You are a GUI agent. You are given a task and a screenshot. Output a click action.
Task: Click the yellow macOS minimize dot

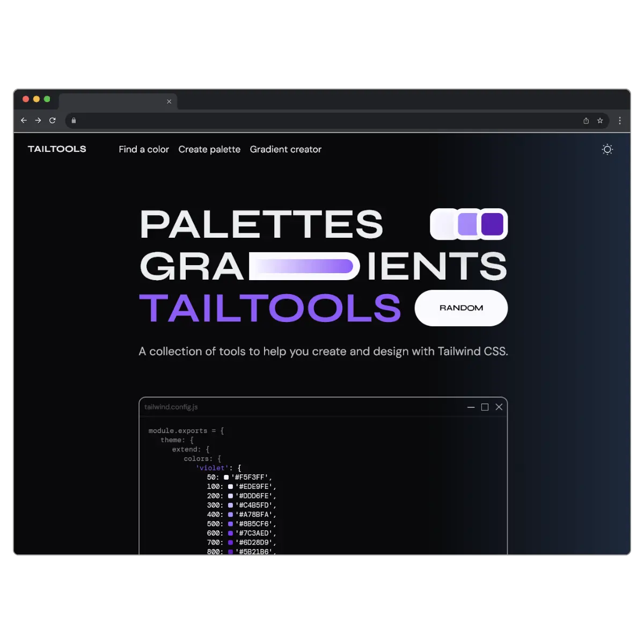click(x=36, y=99)
